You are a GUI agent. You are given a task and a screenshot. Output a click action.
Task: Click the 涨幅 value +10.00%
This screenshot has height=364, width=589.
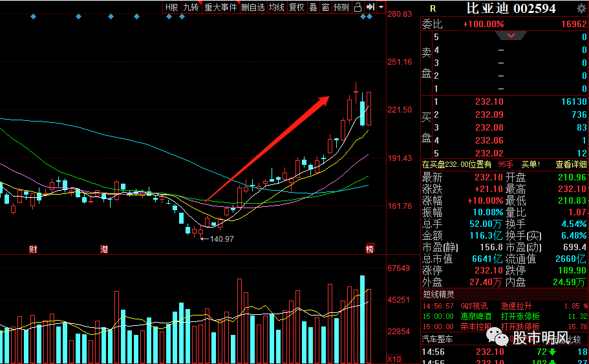[485, 200]
